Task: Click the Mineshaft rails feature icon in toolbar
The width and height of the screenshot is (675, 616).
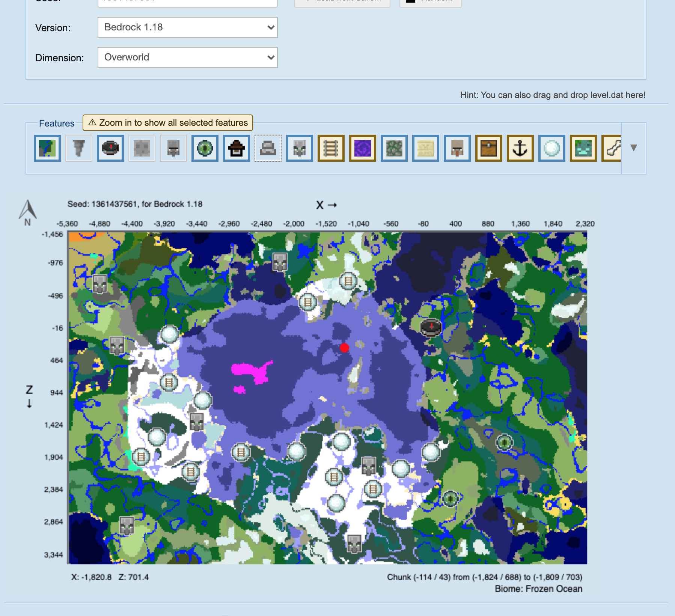Action: tap(331, 148)
